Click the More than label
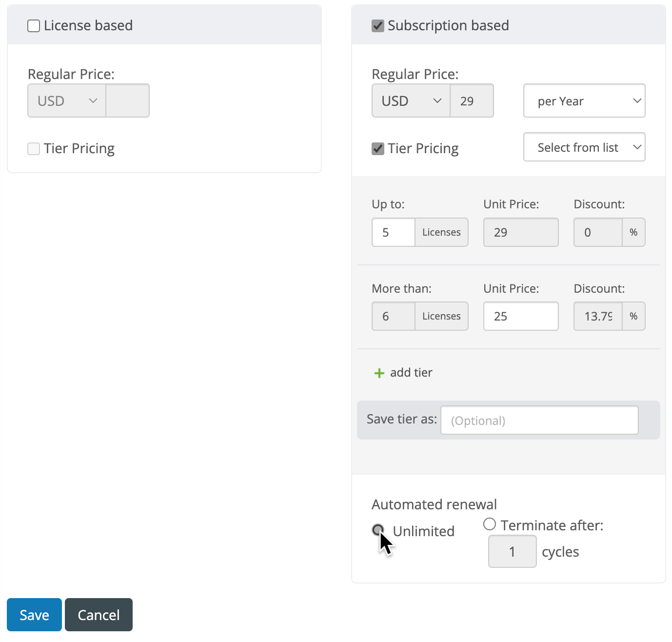The width and height of the screenshot is (672, 642). coord(401,288)
